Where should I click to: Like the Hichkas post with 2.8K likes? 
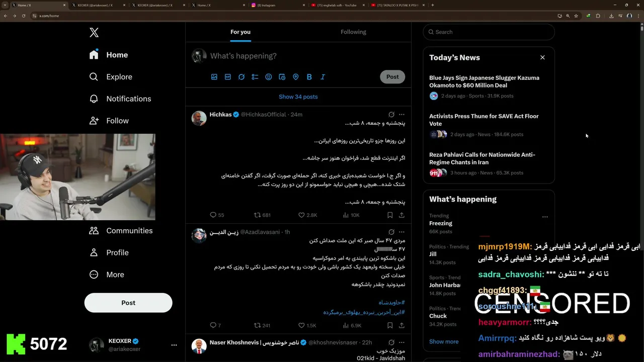(x=307, y=215)
